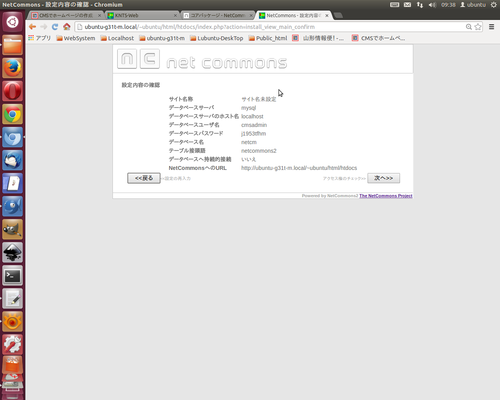Switch to コアパッケージ NetCommons tab

[218, 15]
